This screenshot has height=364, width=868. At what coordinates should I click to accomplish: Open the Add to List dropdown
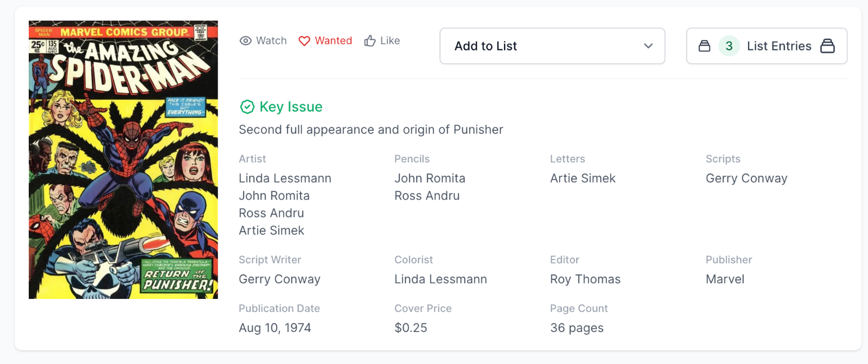pyautogui.click(x=542, y=46)
